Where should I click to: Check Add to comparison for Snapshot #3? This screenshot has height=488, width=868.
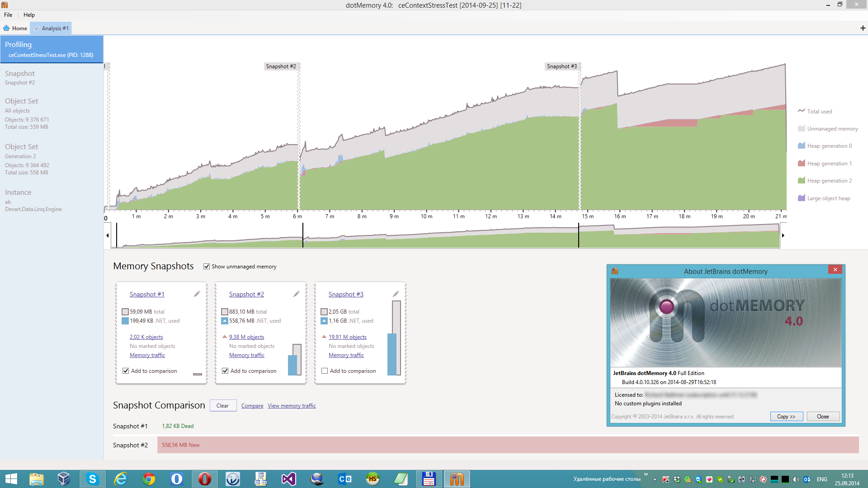325,371
